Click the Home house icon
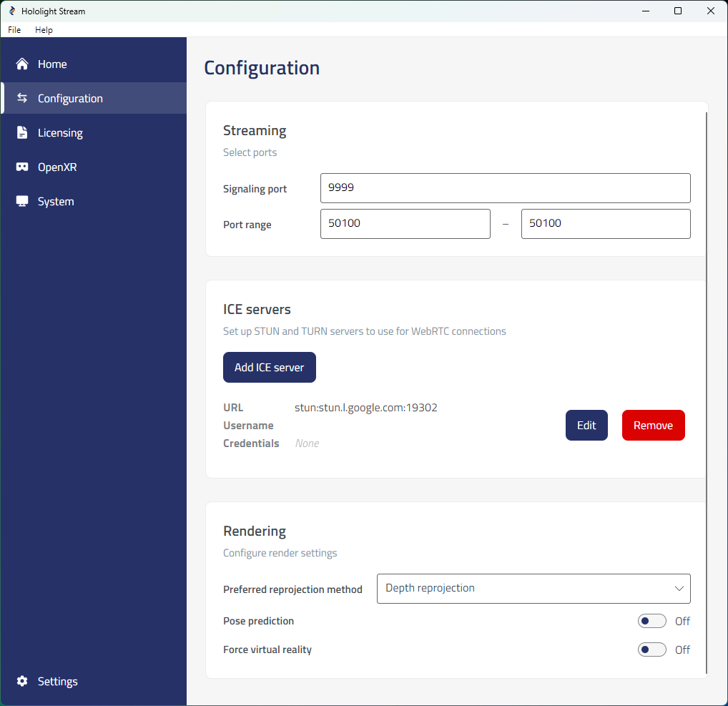This screenshot has width=728, height=706. (x=22, y=64)
